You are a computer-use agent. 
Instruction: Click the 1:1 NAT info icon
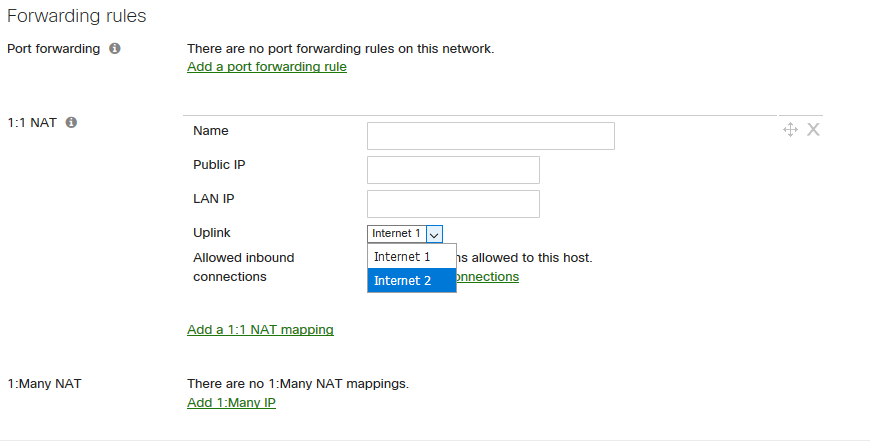click(x=71, y=122)
